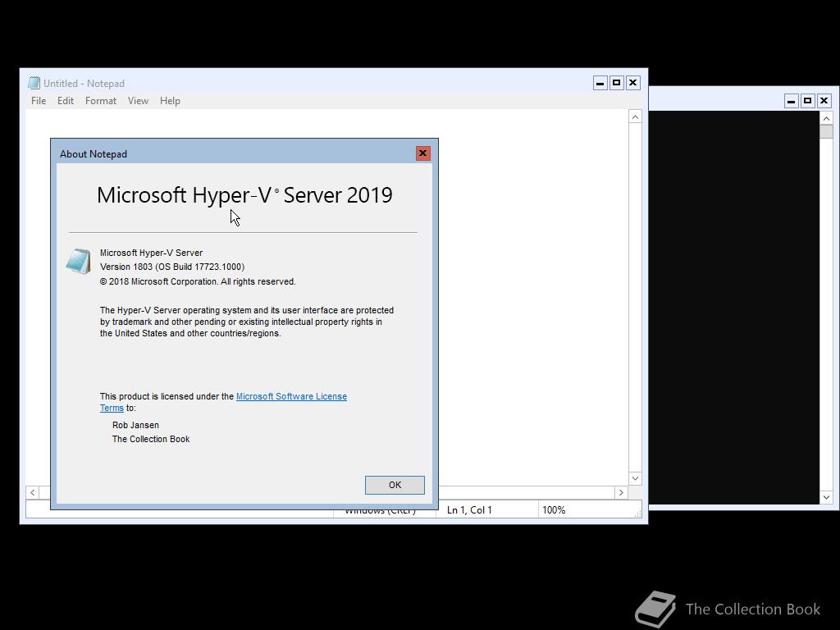Click Notepad's vertical scroll up arrow

(636, 116)
